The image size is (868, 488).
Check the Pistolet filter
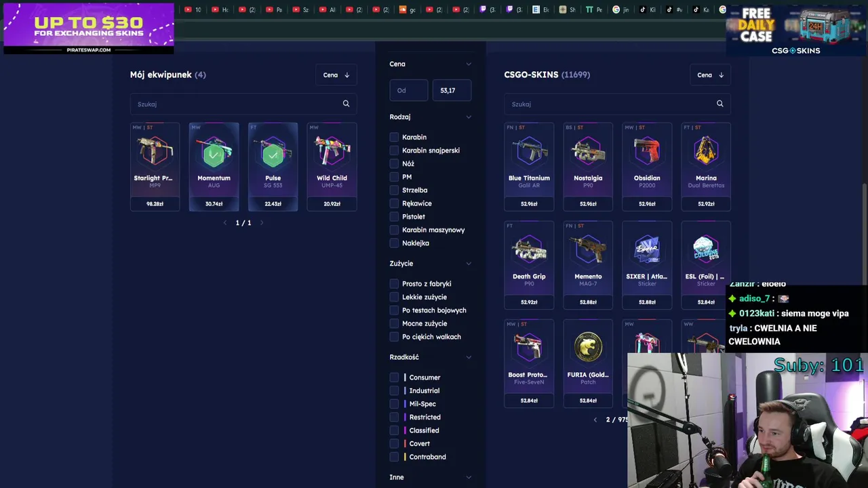point(394,216)
